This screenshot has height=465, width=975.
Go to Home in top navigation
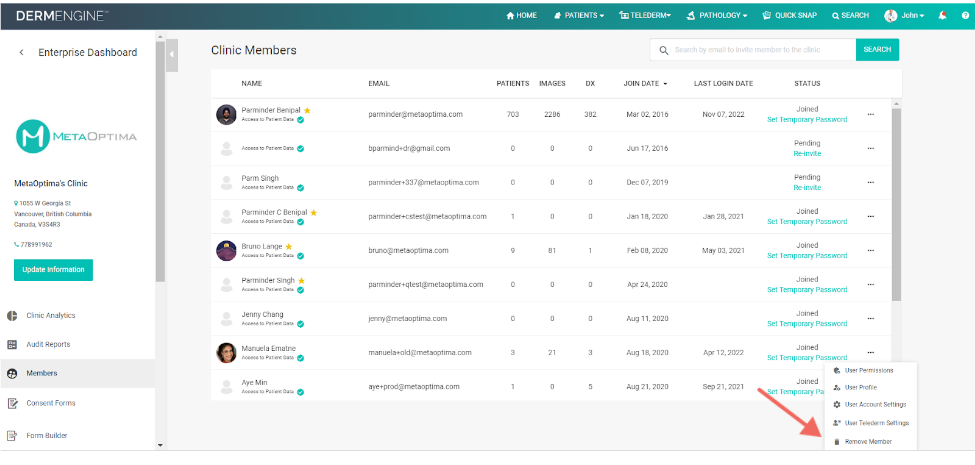coord(522,16)
